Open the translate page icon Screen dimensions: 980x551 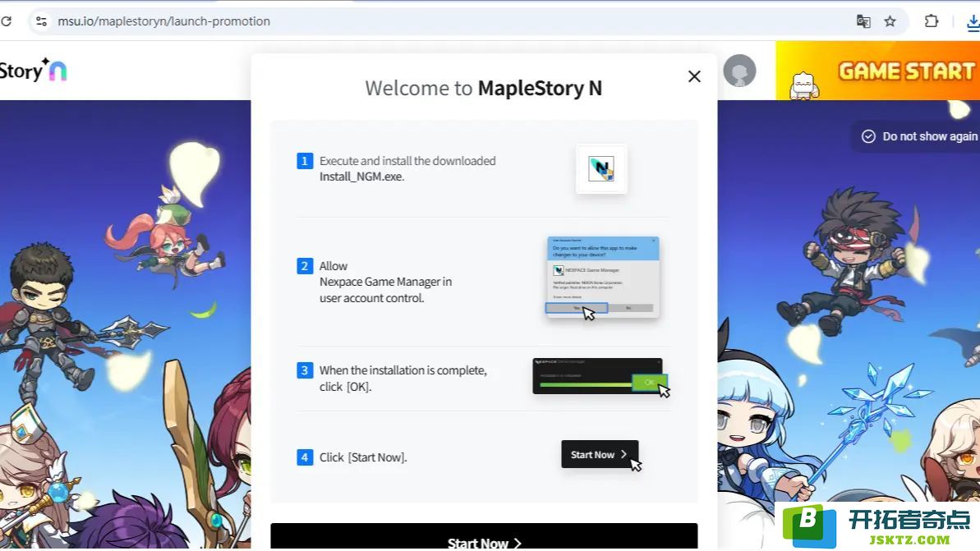863,21
